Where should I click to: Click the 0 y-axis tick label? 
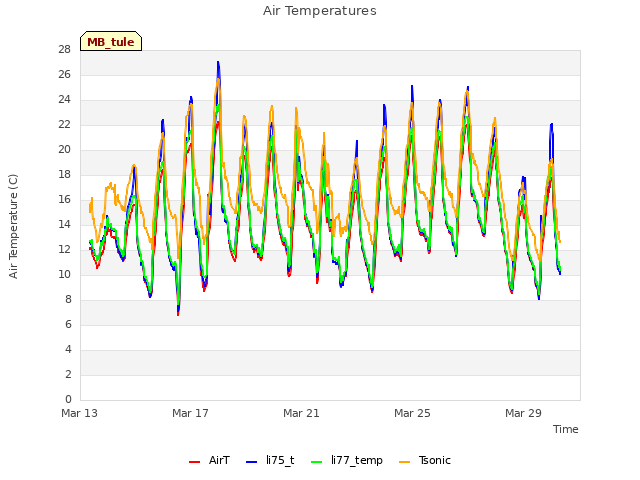coord(68,400)
